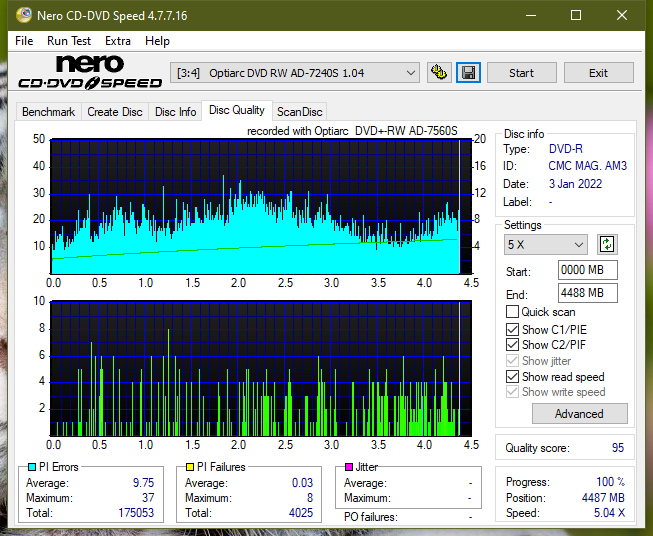The image size is (653, 536).
Task: Switch to the ScanDisc tab
Action: pyautogui.click(x=299, y=112)
